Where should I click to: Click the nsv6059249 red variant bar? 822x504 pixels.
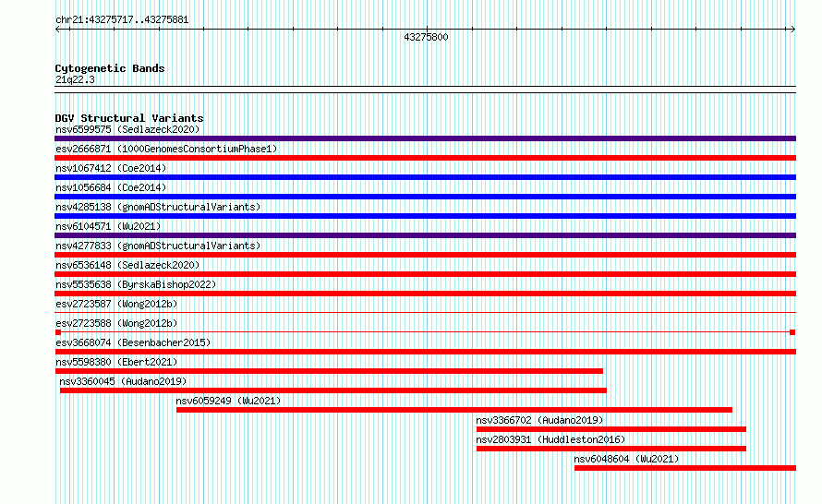pos(454,410)
